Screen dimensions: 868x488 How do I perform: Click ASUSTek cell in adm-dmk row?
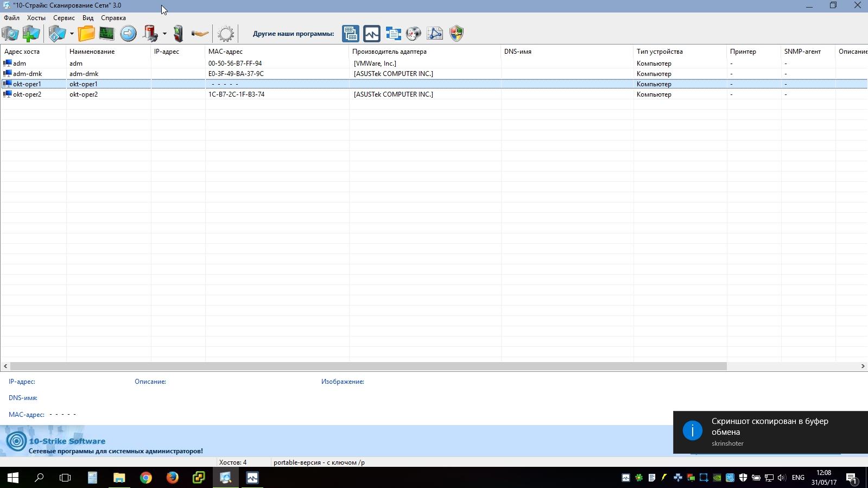click(x=394, y=74)
